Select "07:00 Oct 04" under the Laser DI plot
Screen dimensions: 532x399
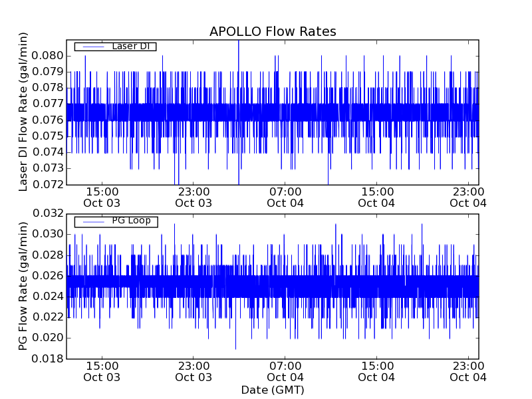pos(285,198)
